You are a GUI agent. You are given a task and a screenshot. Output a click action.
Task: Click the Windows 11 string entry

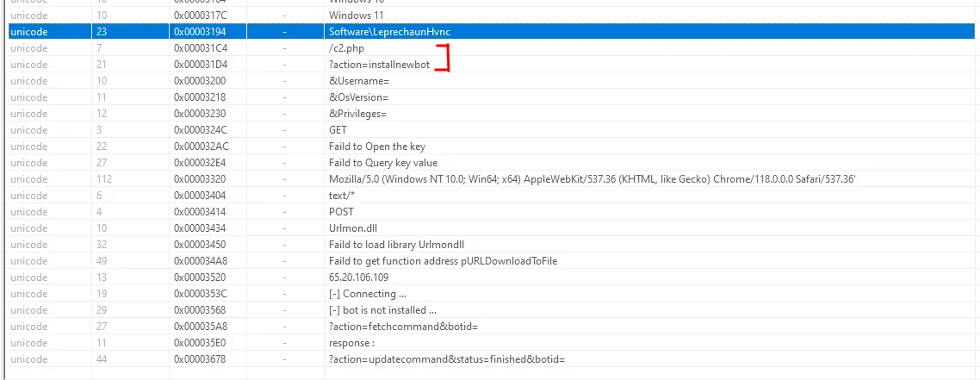point(357,16)
